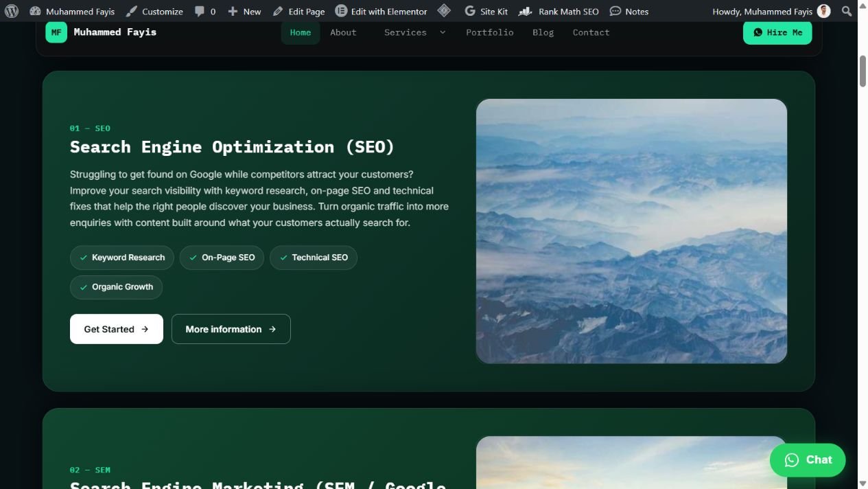Open the admin bar search magnifier
This screenshot has height=489, width=868.
[847, 11]
